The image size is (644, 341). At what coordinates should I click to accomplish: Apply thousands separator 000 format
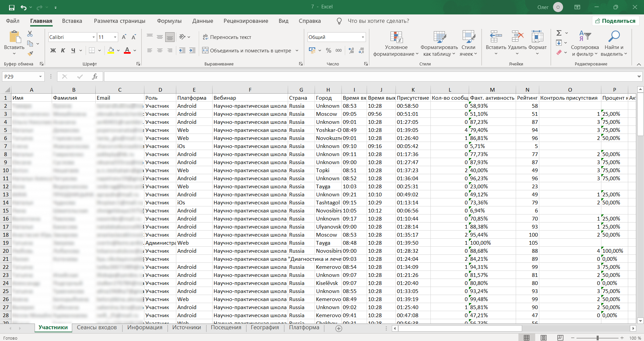(338, 50)
